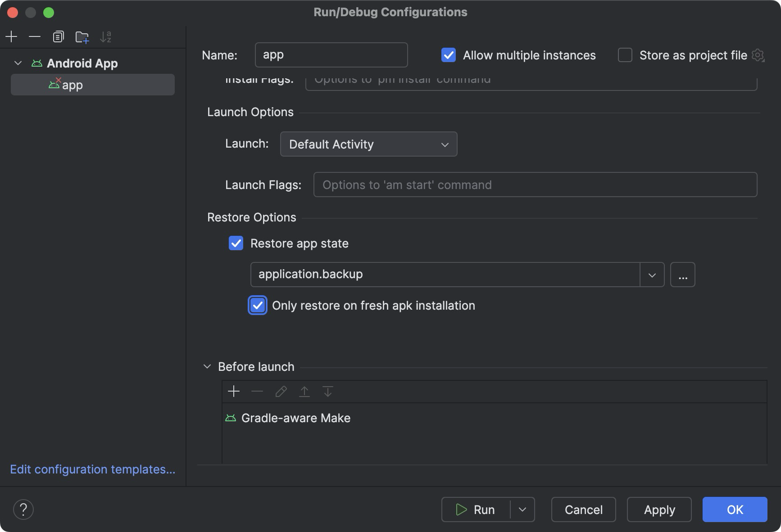Click the project file settings gear

point(758,55)
